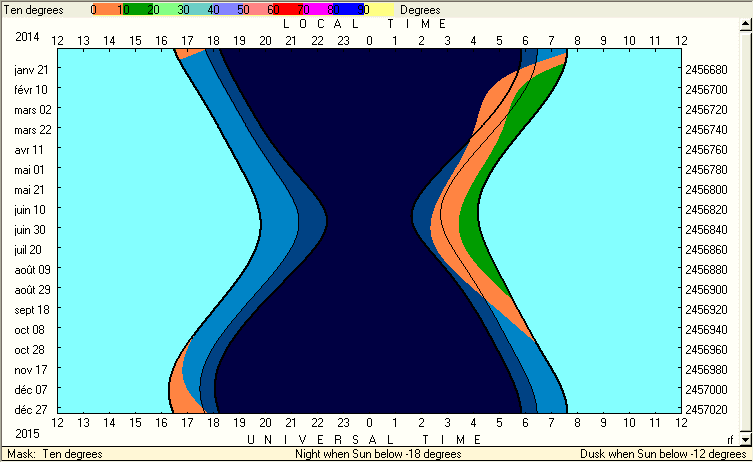Click Julian date 2456720
This screenshot has height=463, width=754.
706,110
